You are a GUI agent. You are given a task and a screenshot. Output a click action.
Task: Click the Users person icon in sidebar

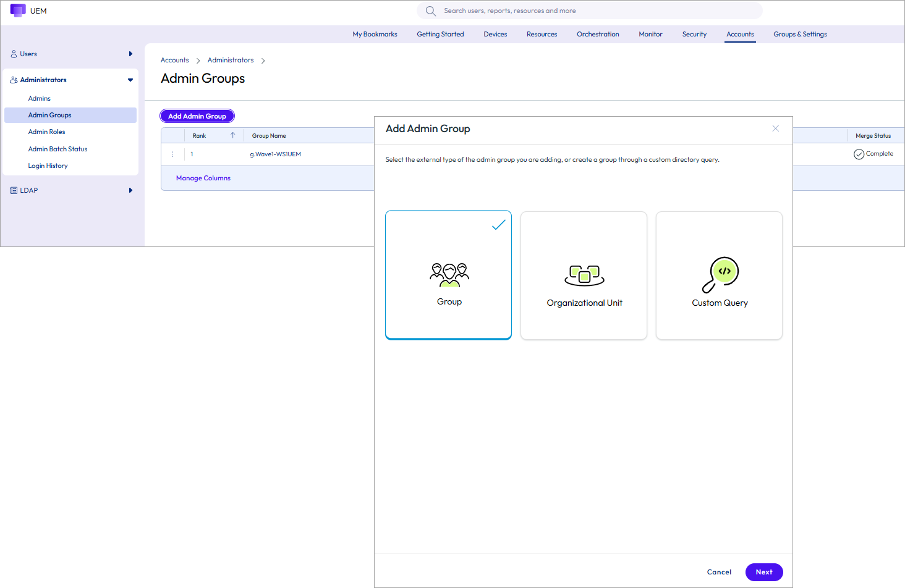(x=14, y=54)
